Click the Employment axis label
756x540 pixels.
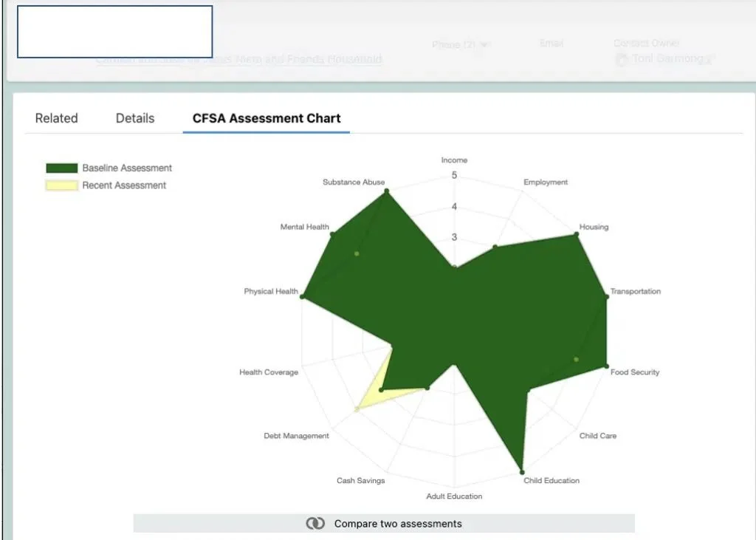pyautogui.click(x=546, y=182)
